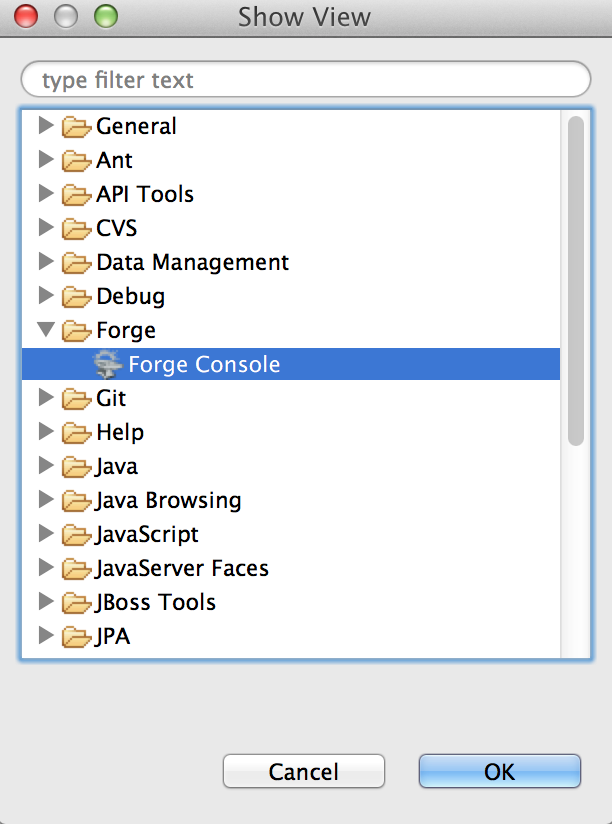Screen dimensions: 612x824
Task: Click the Data Management folder icon
Action: (76, 263)
